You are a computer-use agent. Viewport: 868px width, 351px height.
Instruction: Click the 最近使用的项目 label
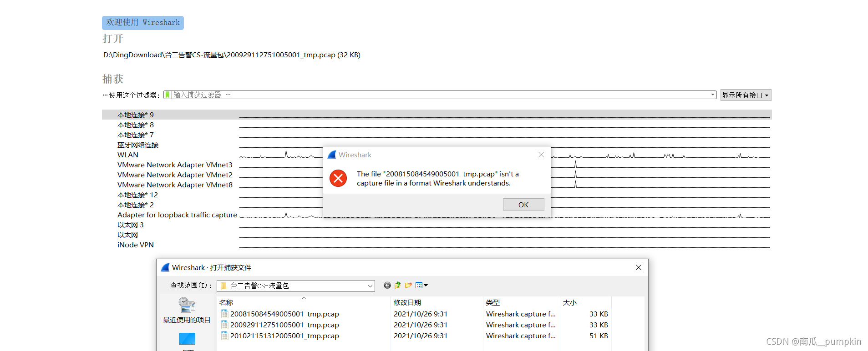point(187,320)
